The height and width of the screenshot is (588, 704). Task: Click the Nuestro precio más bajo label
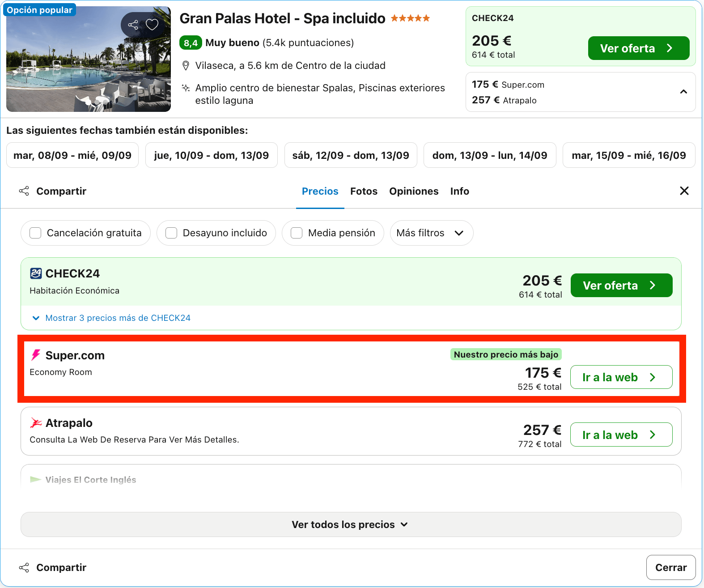(x=506, y=354)
